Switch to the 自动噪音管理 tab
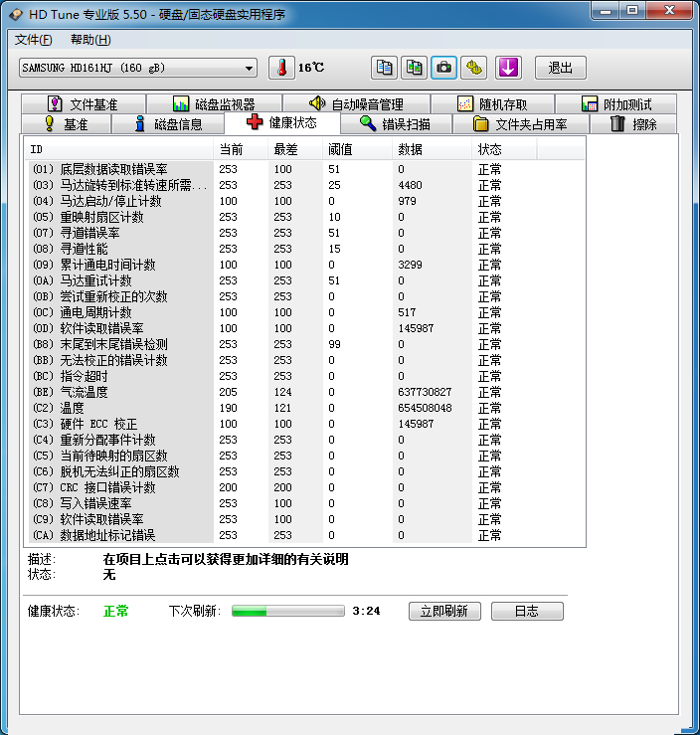 point(357,103)
